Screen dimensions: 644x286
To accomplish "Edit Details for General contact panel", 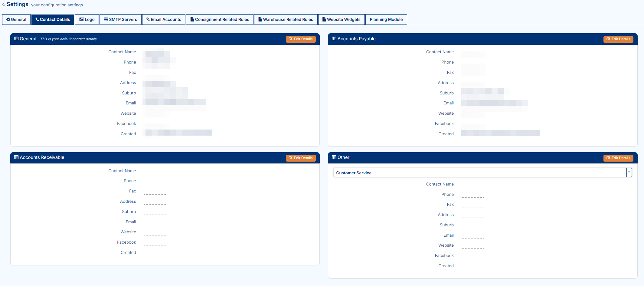I will point(300,39).
